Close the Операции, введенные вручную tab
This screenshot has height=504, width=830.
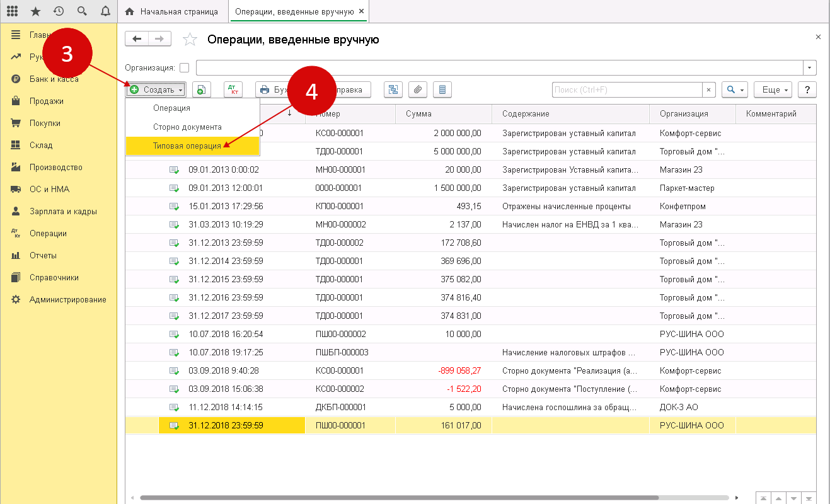coord(360,11)
